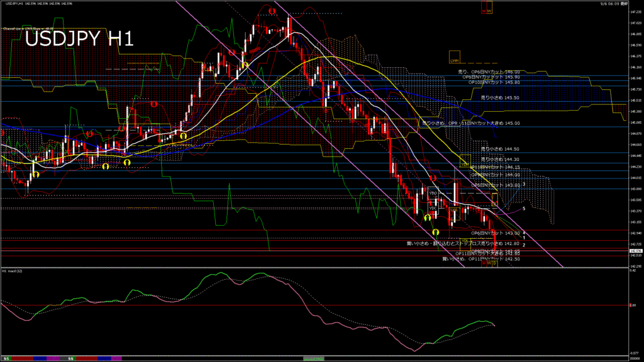Click the wave number 5 label
The width and height of the screenshot is (644, 362).
524,208
